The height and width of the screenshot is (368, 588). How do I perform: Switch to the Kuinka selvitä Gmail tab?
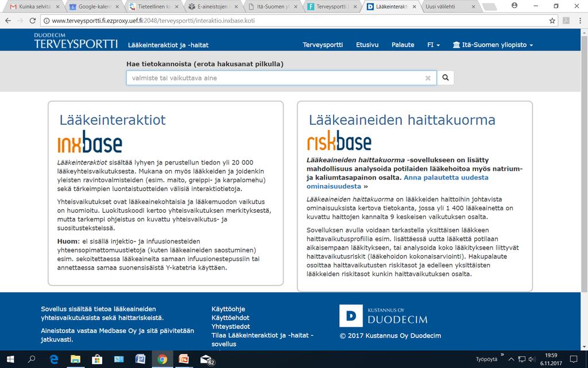coord(34,7)
